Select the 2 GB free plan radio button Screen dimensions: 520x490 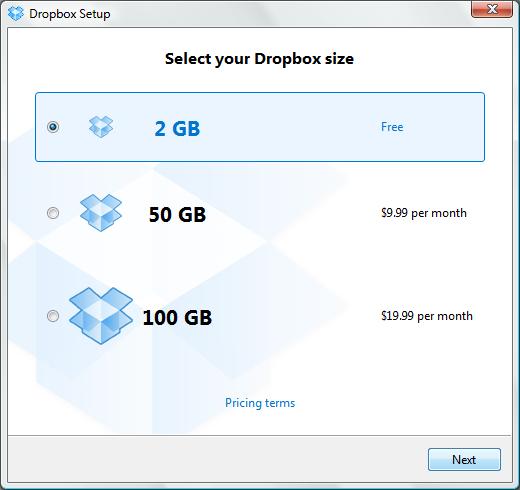click(x=53, y=127)
